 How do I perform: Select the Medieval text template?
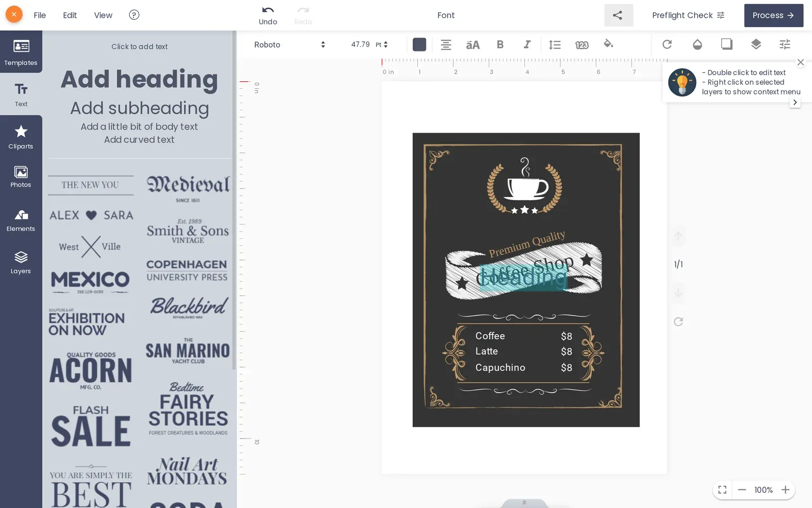(x=188, y=188)
